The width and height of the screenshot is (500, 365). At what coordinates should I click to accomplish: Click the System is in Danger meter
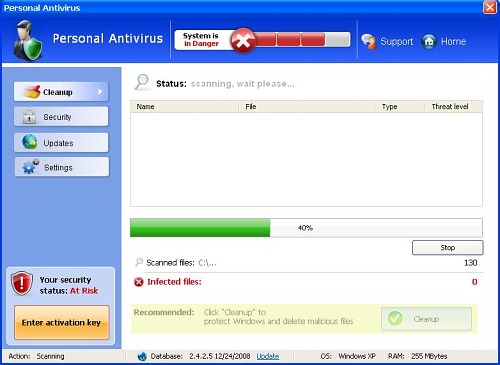coord(262,40)
